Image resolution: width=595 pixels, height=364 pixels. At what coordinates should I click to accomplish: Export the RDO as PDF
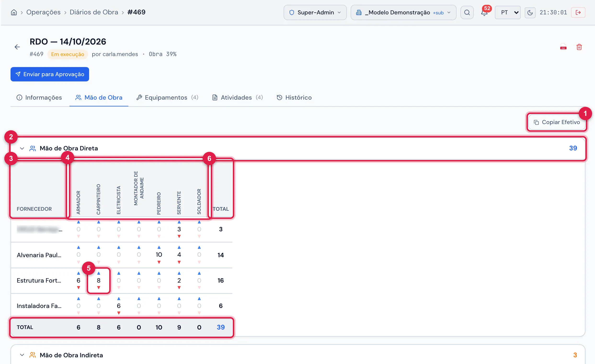563,47
